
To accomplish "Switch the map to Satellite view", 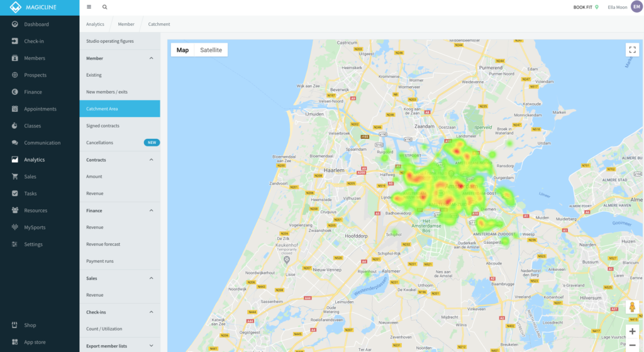I will pos(211,50).
